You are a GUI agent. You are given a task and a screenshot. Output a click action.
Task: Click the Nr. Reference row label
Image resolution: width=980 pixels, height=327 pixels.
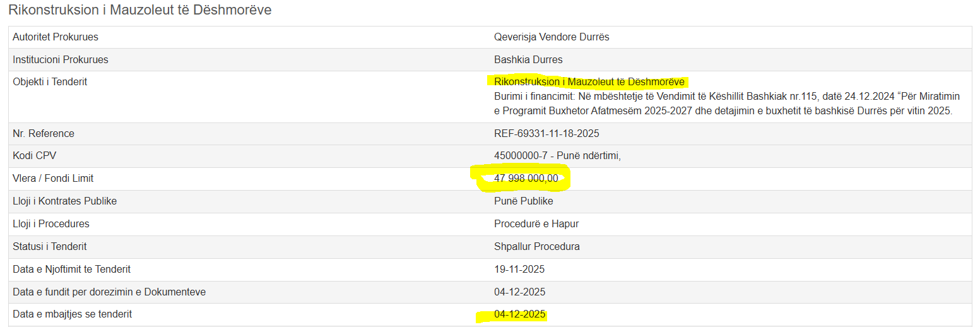point(44,134)
